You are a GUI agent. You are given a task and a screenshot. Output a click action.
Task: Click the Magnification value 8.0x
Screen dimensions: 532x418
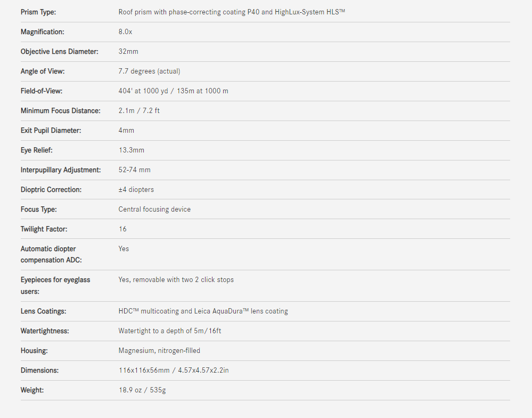coord(125,31)
